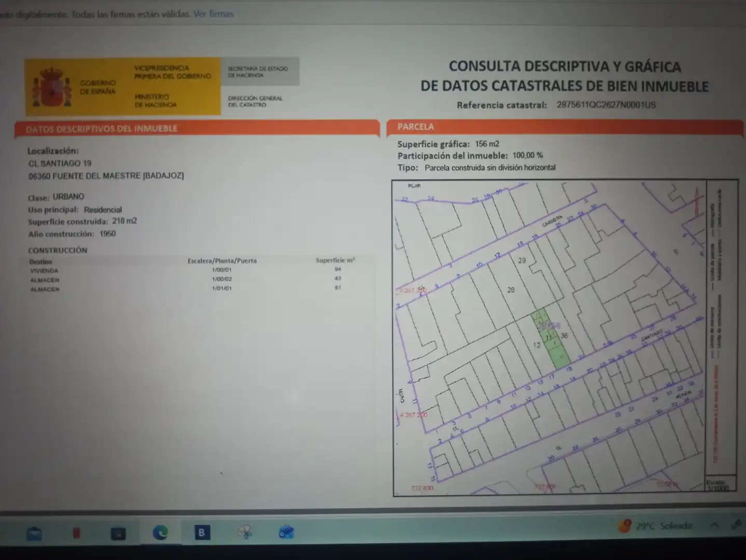Open the dark taskbar icon between Netflix and Edge

tap(118, 533)
